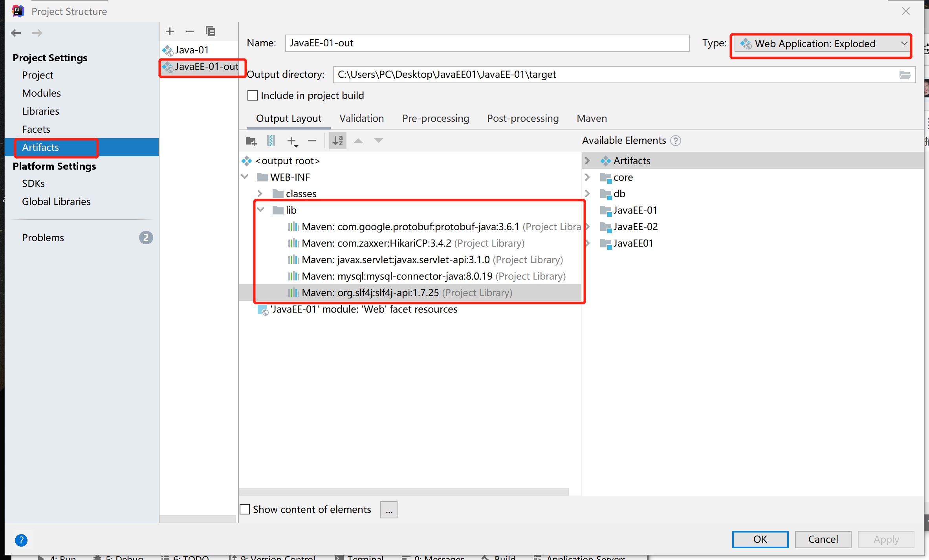Check Show content of elements

[x=245, y=509]
